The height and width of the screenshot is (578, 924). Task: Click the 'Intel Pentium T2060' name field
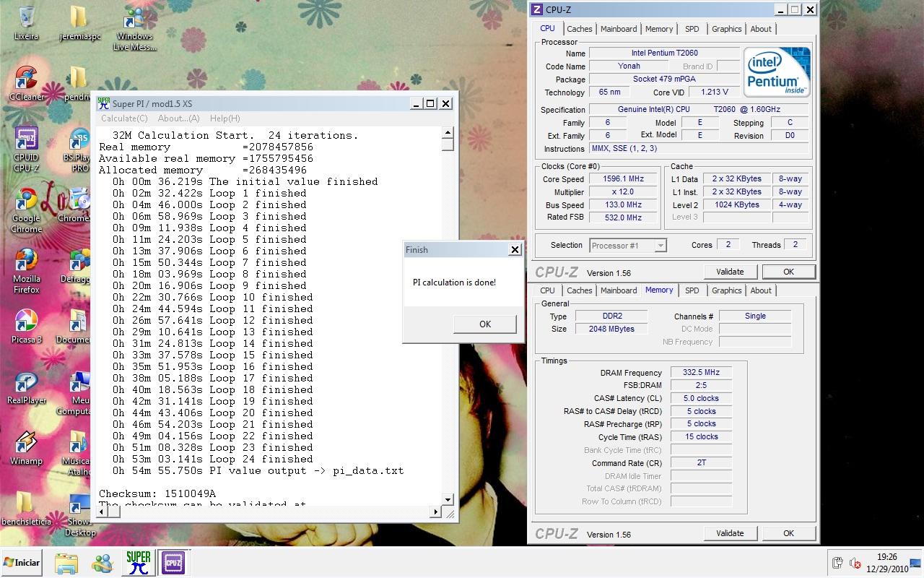(664, 53)
